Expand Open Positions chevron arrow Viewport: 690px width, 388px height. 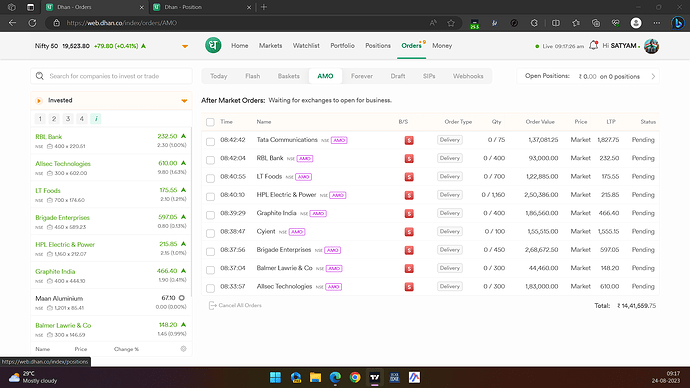tap(653, 77)
